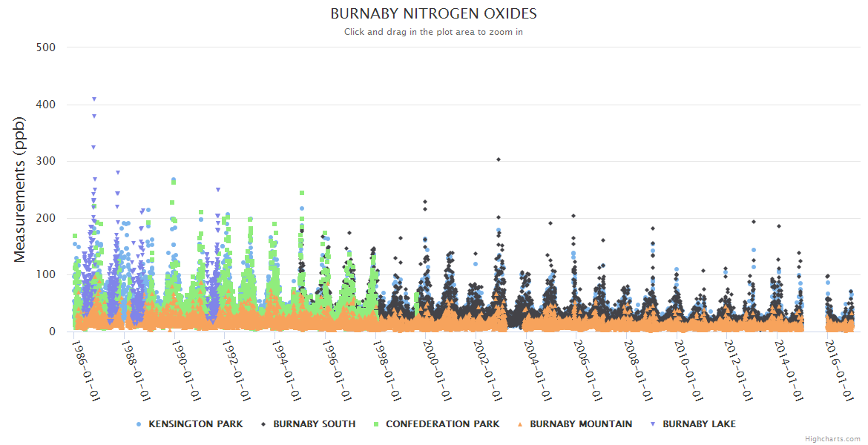Open the Highcharts.com credit link
This screenshot has width=868, height=445.
[x=832, y=439]
